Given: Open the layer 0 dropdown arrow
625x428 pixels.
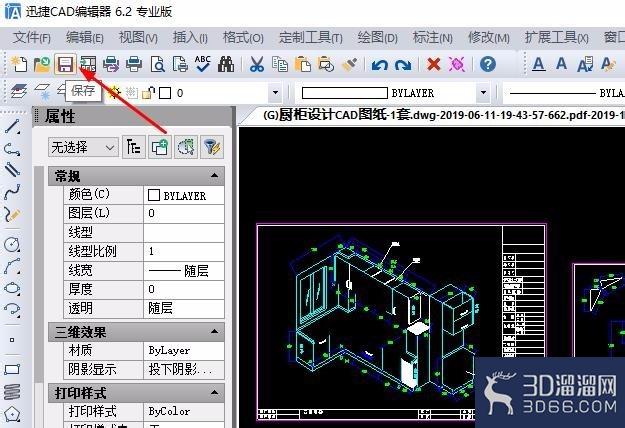Looking at the screenshot, I should tap(275, 93).
